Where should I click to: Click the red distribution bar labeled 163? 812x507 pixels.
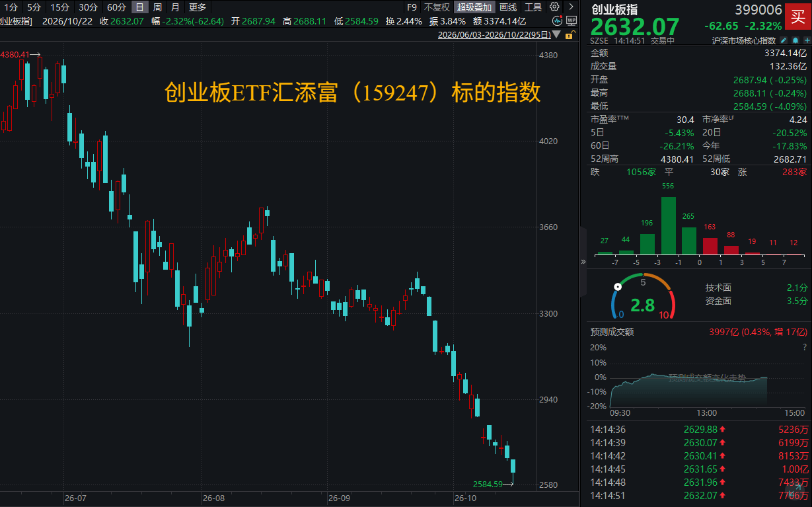pyautogui.click(x=710, y=246)
